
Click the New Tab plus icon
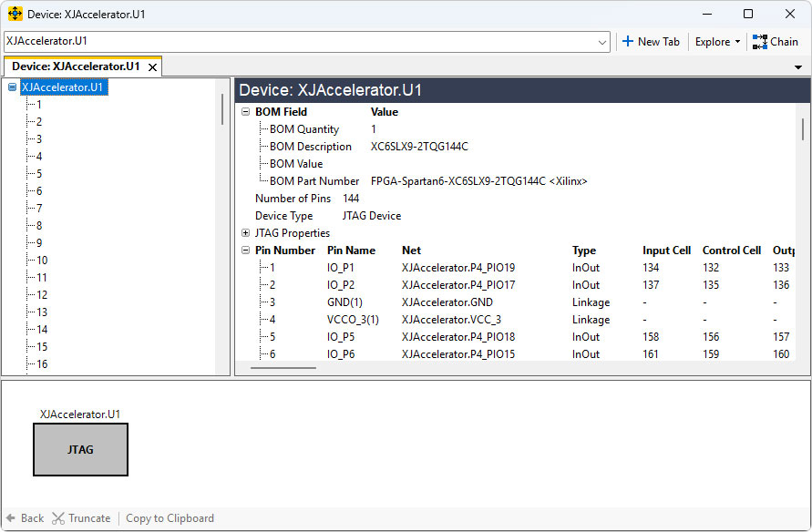pos(627,42)
